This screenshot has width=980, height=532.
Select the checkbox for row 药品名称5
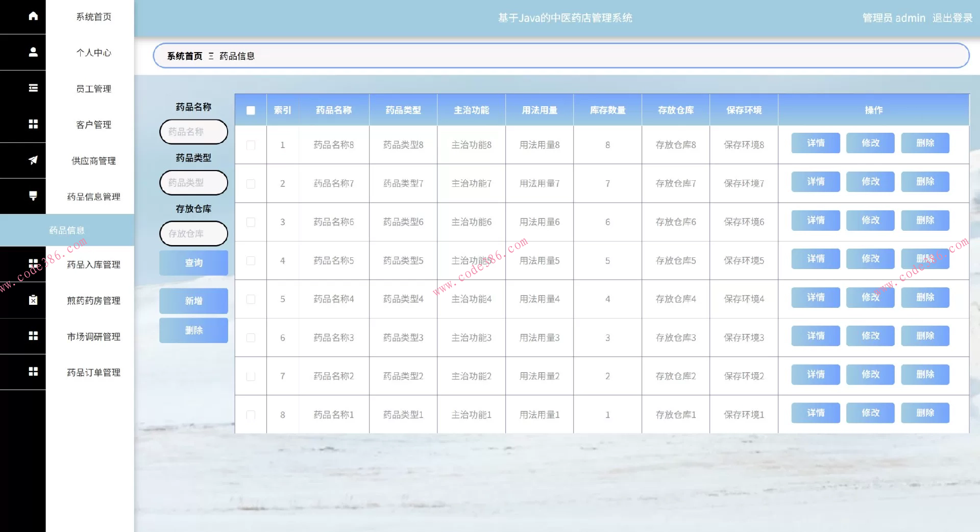click(251, 261)
